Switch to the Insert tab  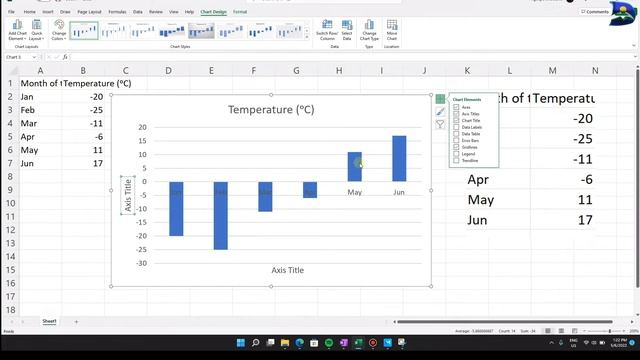point(48,12)
